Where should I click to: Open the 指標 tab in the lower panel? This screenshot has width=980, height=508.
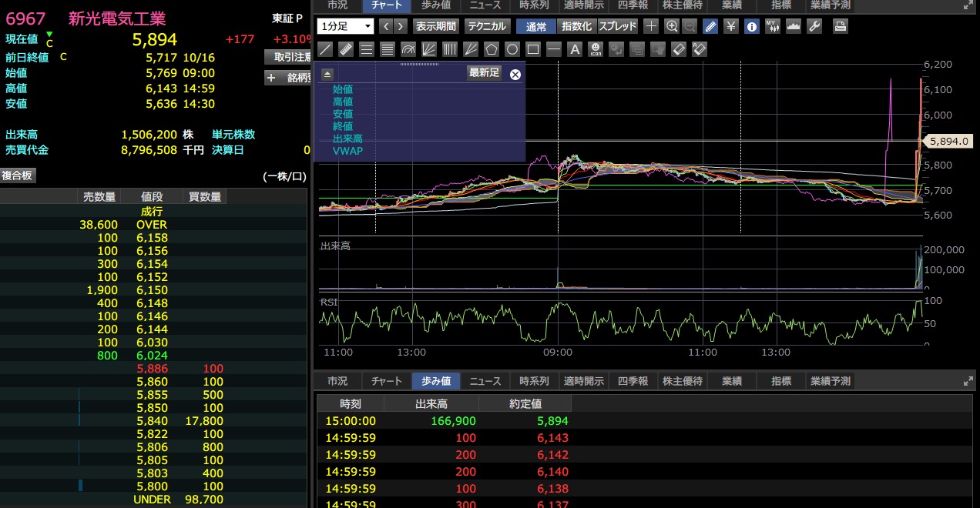click(781, 381)
